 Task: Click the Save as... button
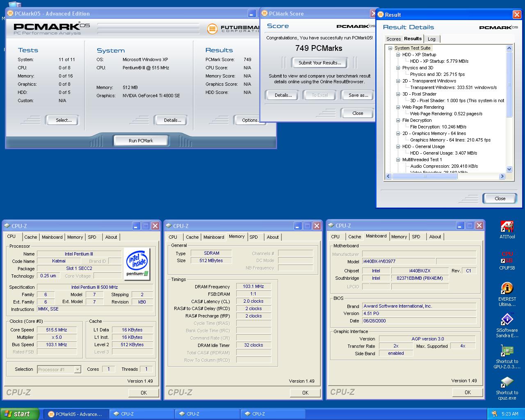coord(358,95)
